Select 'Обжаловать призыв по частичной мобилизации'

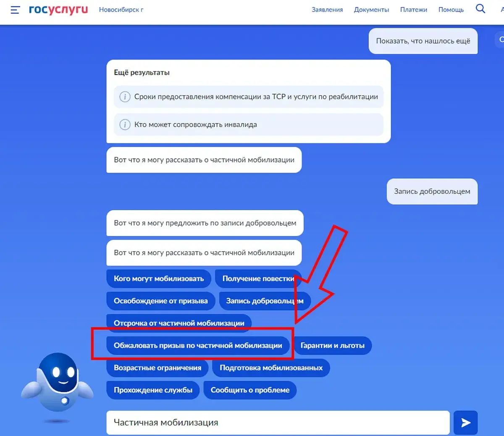click(x=199, y=345)
